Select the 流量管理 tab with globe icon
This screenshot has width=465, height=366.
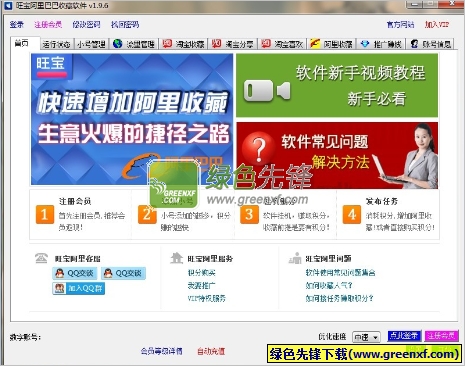coord(134,44)
